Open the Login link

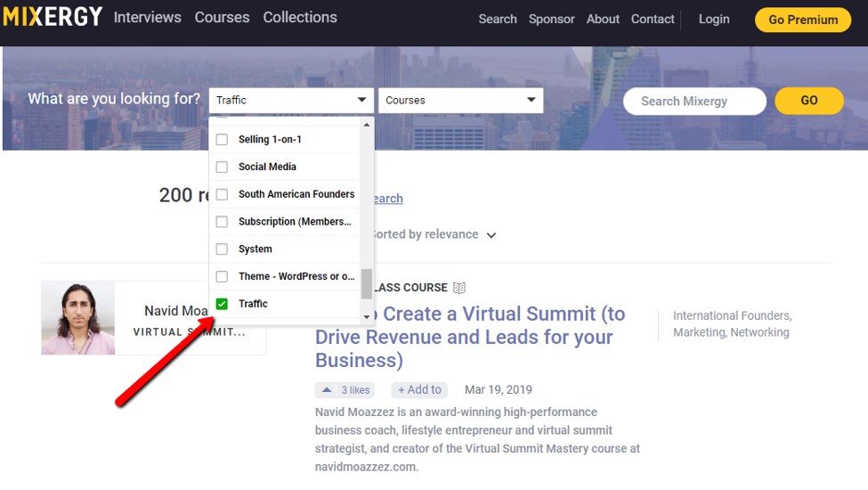pos(713,19)
